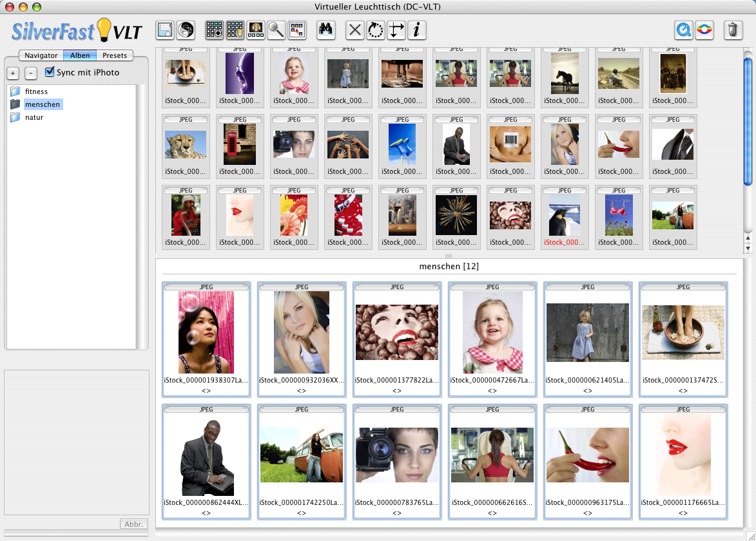Click the X delete icon in toolbar

click(x=355, y=30)
